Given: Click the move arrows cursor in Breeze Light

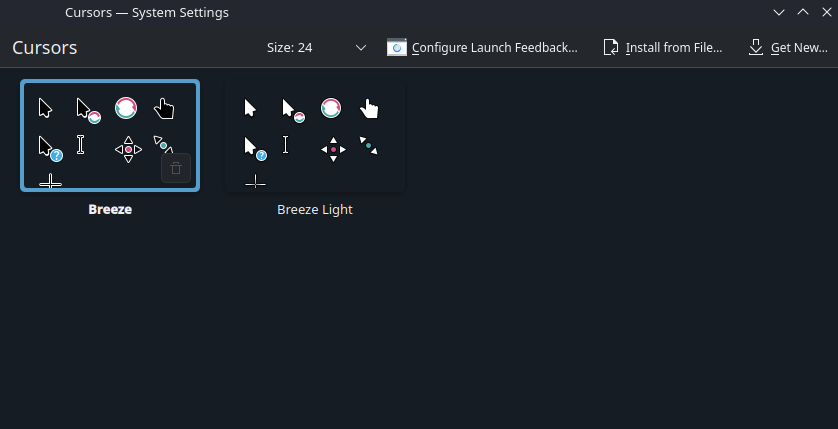Looking at the screenshot, I should point(333,150).
